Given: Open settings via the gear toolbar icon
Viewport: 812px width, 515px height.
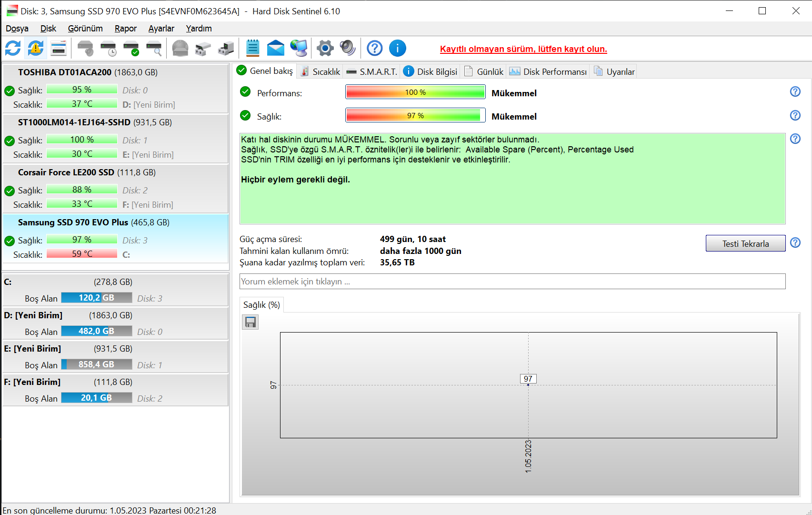Looking at the screenshot, I should pos(325,48).
